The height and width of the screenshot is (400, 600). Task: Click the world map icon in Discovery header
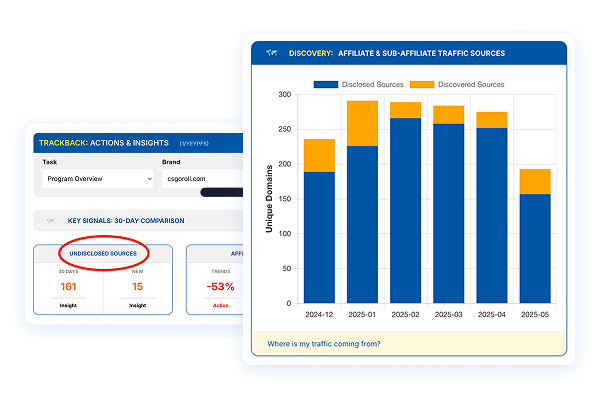271,53
